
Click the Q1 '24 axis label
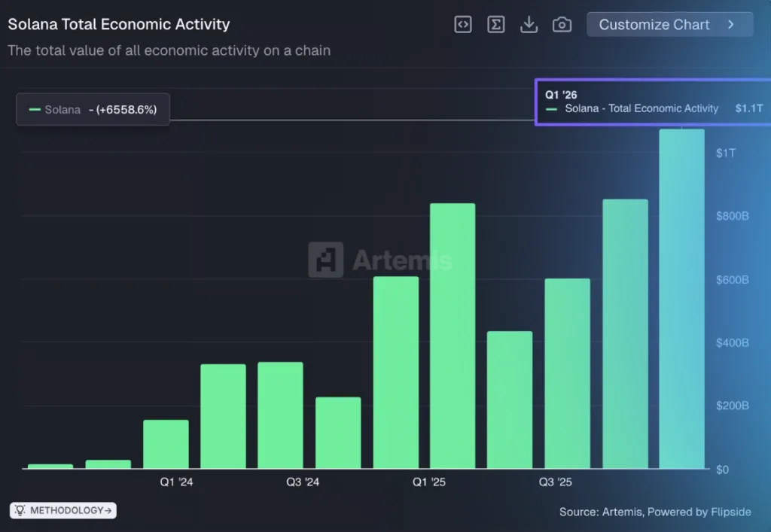[x=176, y=482]
